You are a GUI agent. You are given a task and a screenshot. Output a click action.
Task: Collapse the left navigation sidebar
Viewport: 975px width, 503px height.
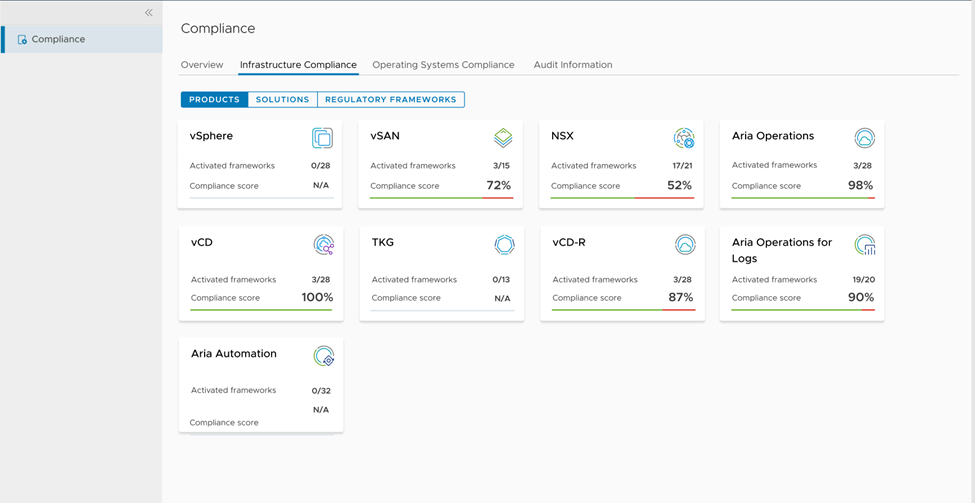pos(149,13)
